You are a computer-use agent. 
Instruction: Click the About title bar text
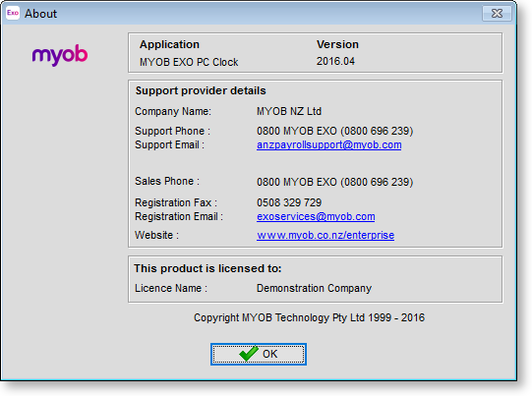click(x=40, y=14)
